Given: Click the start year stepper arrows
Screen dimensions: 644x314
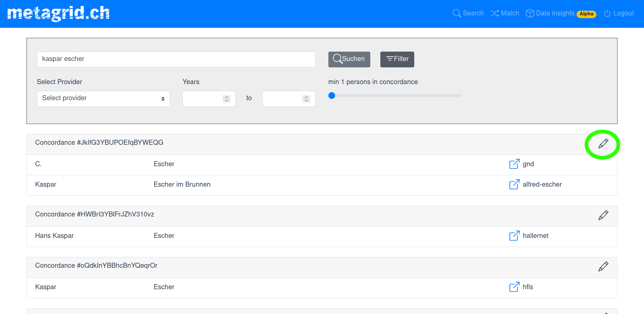Looking at the screenshot, I should (x=226, y=99).
